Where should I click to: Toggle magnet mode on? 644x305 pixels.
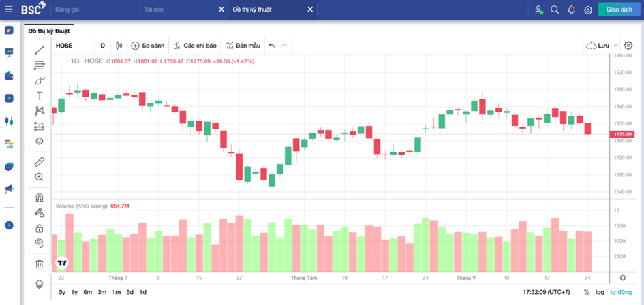coord(40,197)
